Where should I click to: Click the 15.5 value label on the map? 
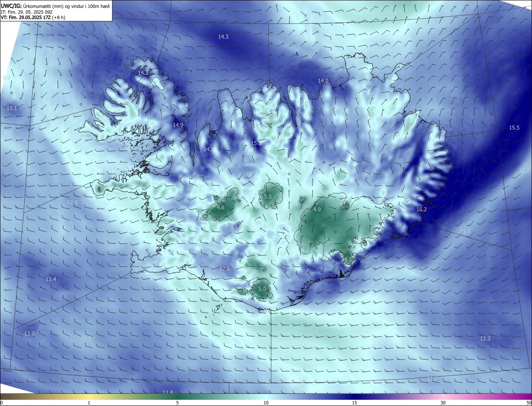pyautogui.click(x=514, y=127)
